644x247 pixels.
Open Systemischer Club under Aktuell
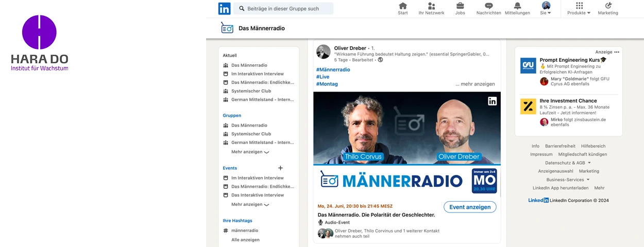[251, 91]
